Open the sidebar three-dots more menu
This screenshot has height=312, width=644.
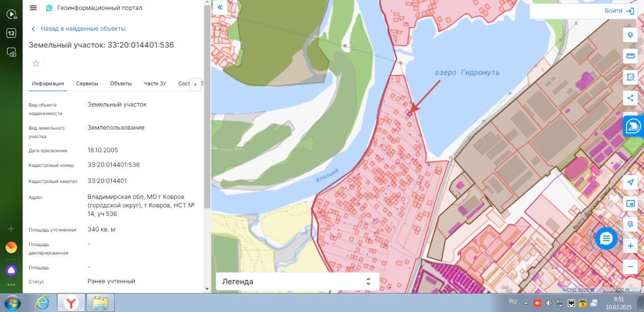(11, 284)
